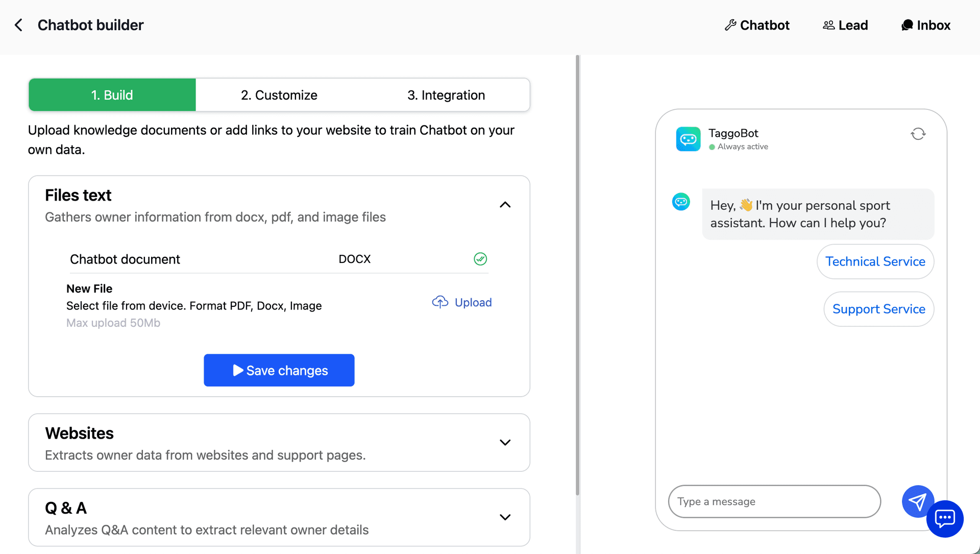Screen dimensions: 980x554
Task: Collapse the Files text section
Action: click(x=505, y=204)
